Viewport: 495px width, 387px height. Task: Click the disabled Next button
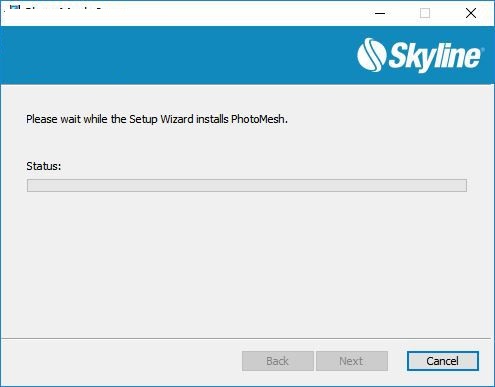[x=352, y=361]
